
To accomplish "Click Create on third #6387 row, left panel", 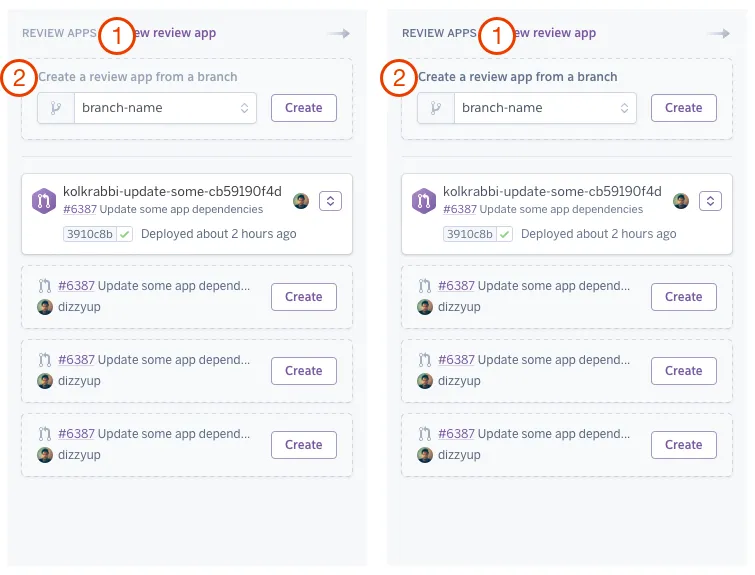I will [304, 445].
